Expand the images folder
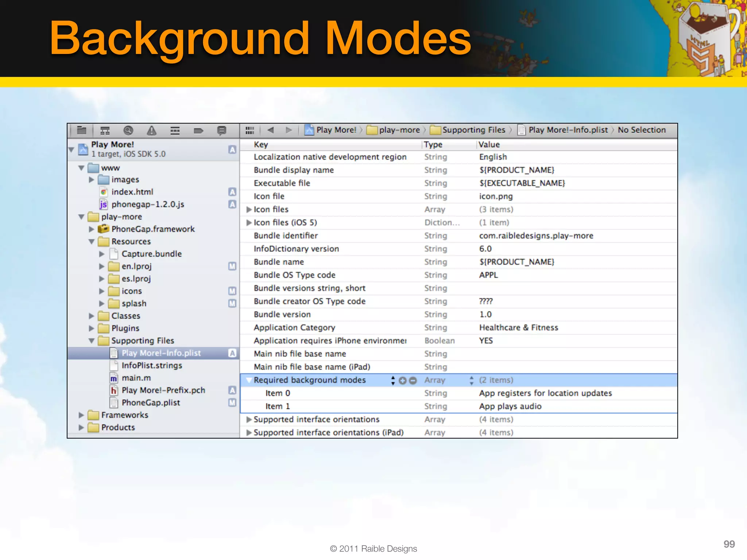This screenshot has height=560, width=747. 92,180
